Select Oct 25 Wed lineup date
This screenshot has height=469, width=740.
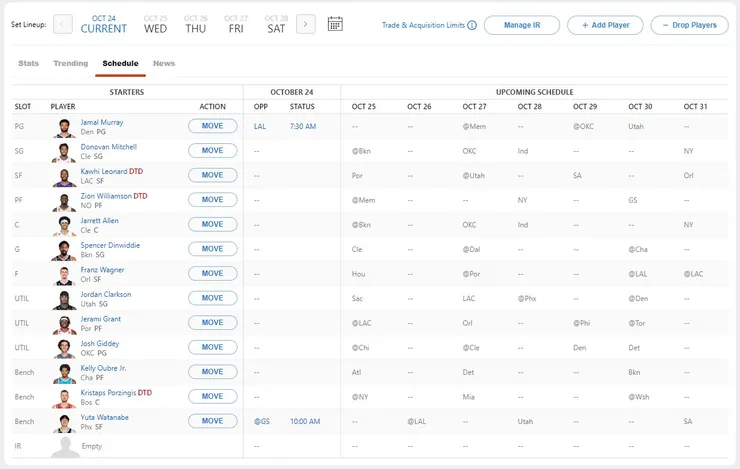click(x=155, y=24)
